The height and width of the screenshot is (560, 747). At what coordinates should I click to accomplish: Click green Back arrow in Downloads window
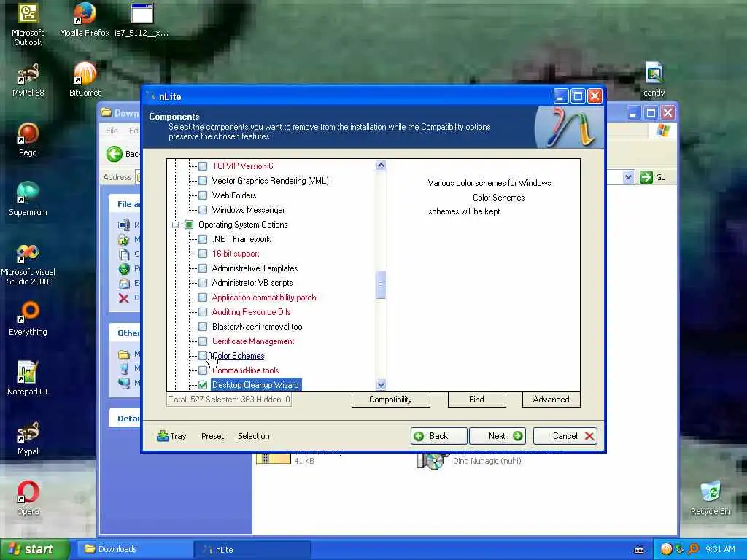pyautogui.click(x=115, y=154)
